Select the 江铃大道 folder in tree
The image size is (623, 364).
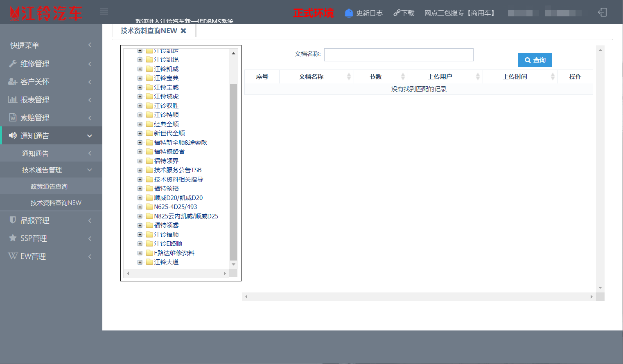click(166, 262)
